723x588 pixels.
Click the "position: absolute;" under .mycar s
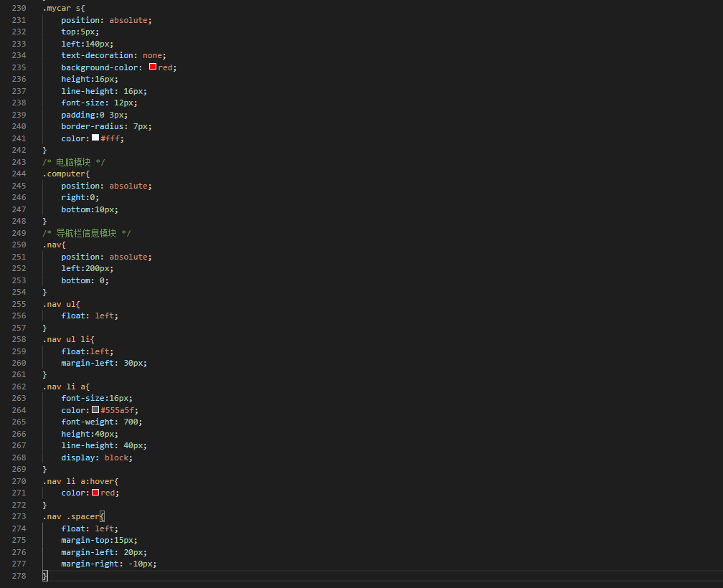click(x=106, y=20)
